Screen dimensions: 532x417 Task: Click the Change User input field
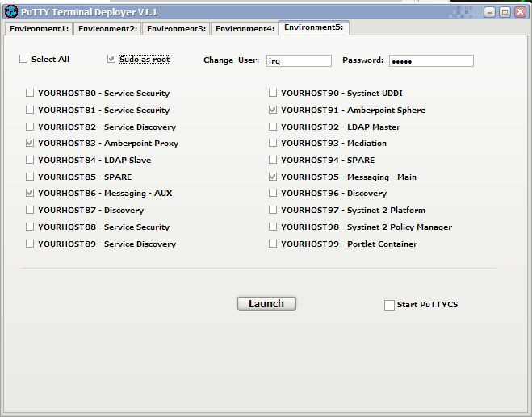pyautogui.click(x=298, y=60)
